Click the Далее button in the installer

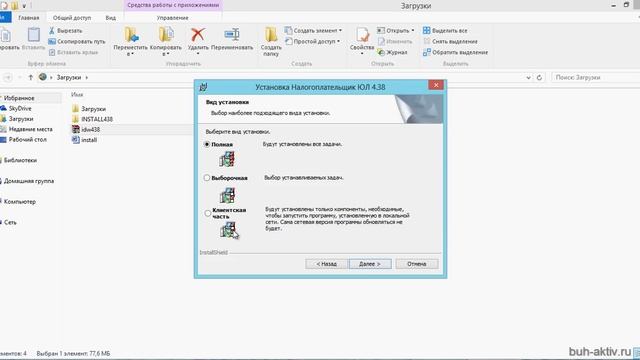click(370, 264)
